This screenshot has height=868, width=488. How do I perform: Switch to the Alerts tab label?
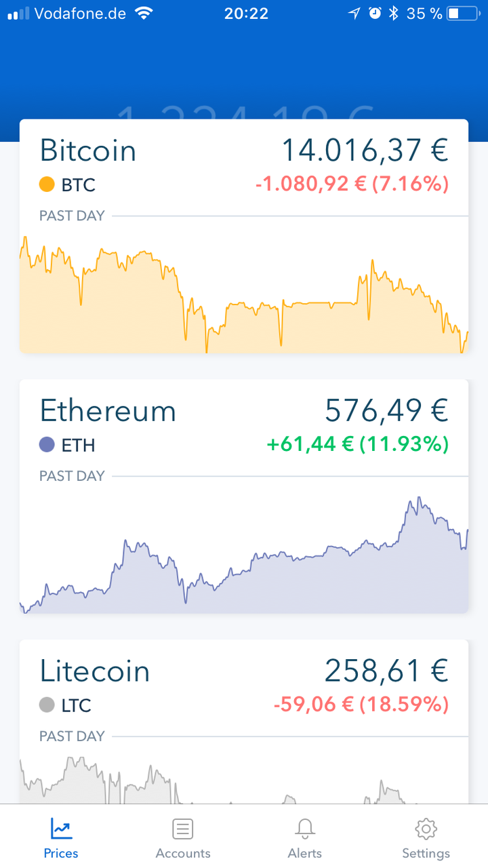[x=305, y=853]
